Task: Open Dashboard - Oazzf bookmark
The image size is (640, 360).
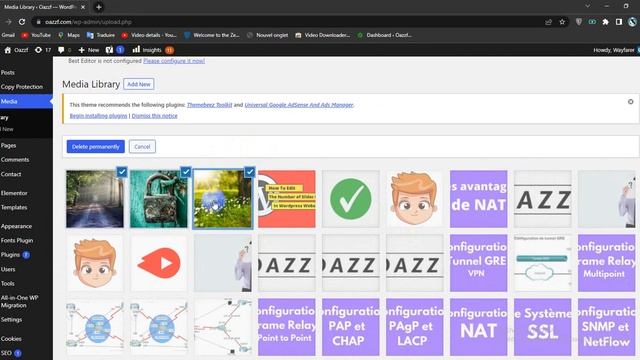Action: (x=384, y=35)
